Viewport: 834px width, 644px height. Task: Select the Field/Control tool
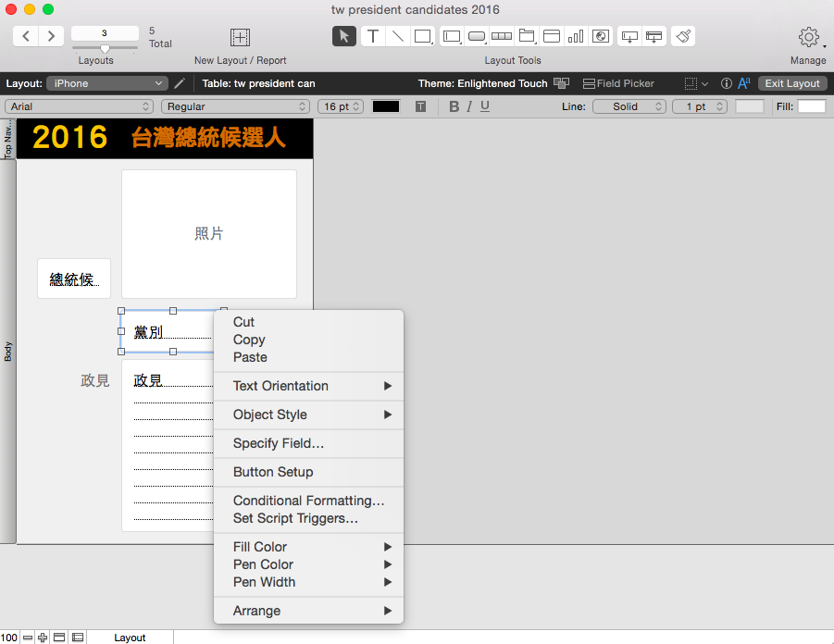click(x=452, y=36)
